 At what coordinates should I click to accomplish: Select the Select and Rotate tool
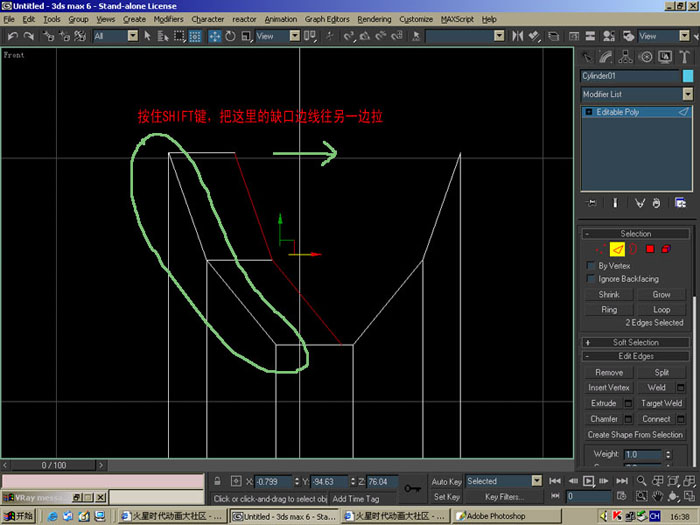230,36
